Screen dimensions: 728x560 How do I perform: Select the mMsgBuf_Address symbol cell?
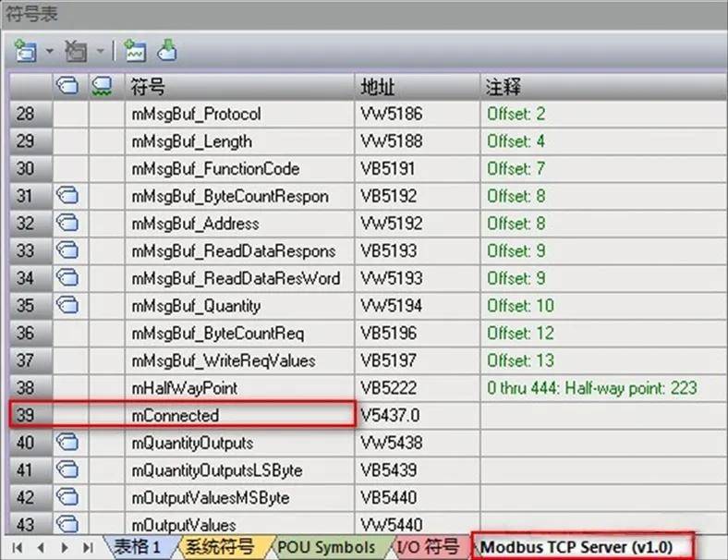(x=239, y=224)
